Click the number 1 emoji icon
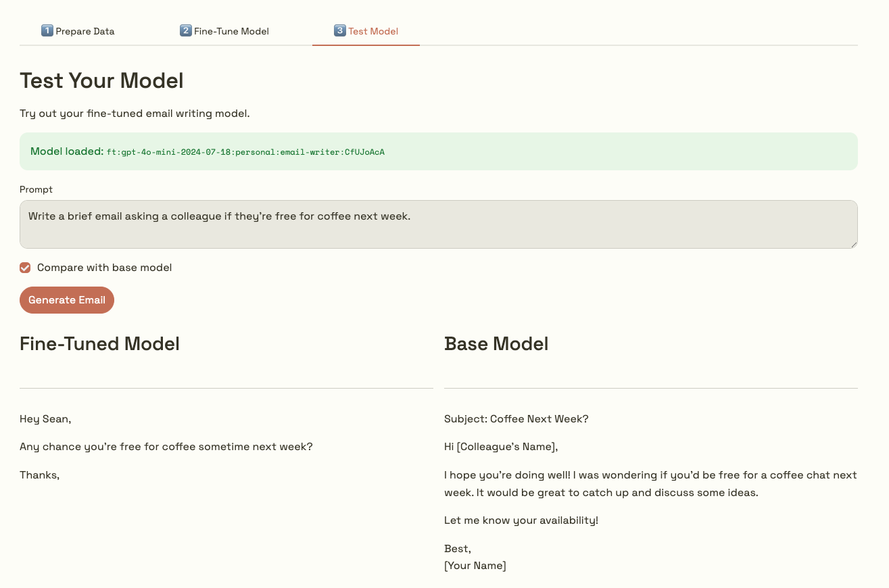 point(47,31)
